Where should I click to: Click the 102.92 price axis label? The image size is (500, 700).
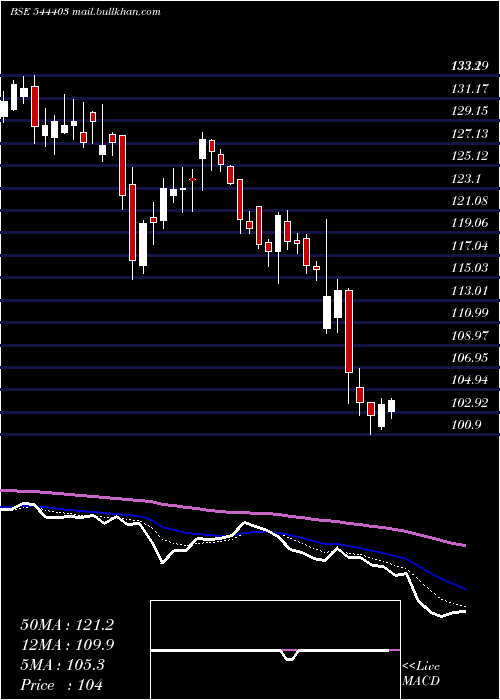tap(470, 403)
